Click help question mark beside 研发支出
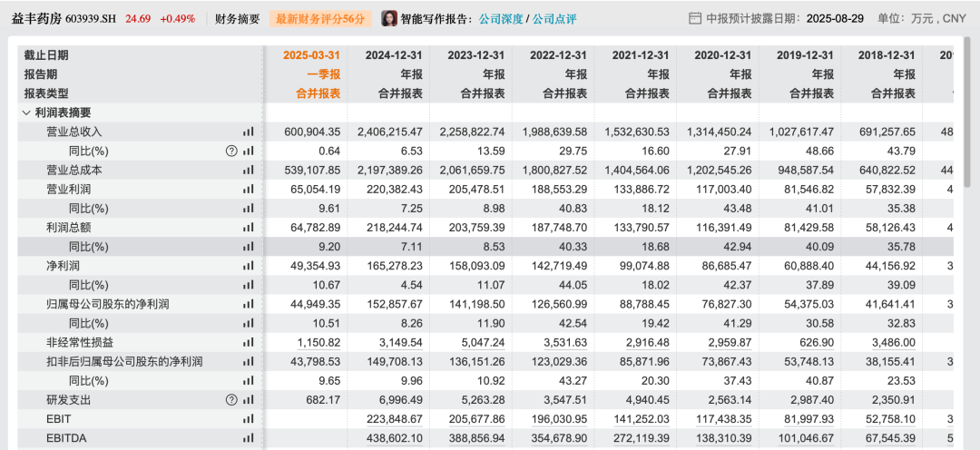The image size is (980, 450). (231, 400)
